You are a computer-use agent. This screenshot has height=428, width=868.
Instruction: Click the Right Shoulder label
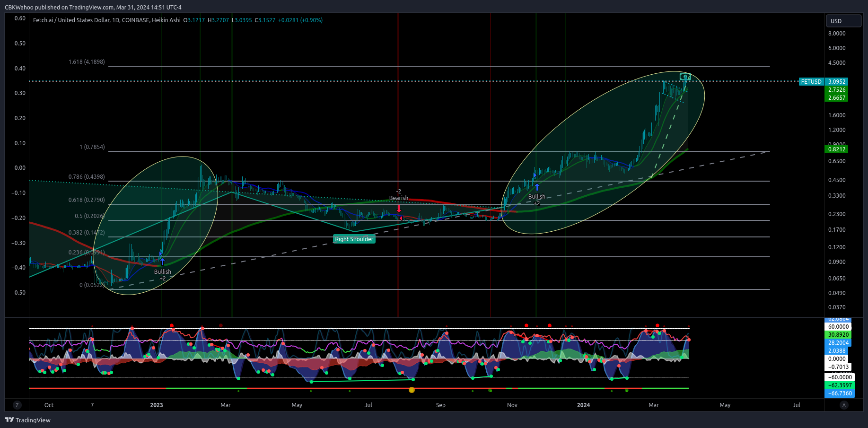354,239
